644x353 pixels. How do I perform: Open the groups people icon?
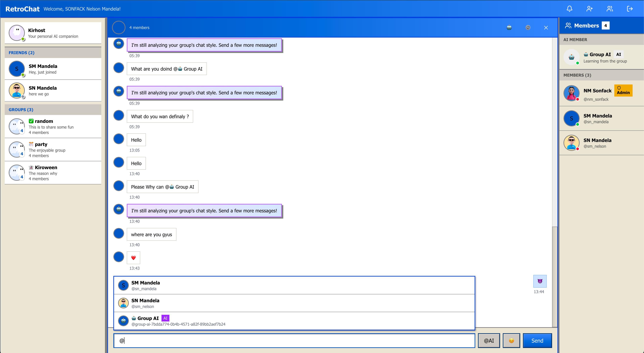pyautogui.click(x=609, y=9)
